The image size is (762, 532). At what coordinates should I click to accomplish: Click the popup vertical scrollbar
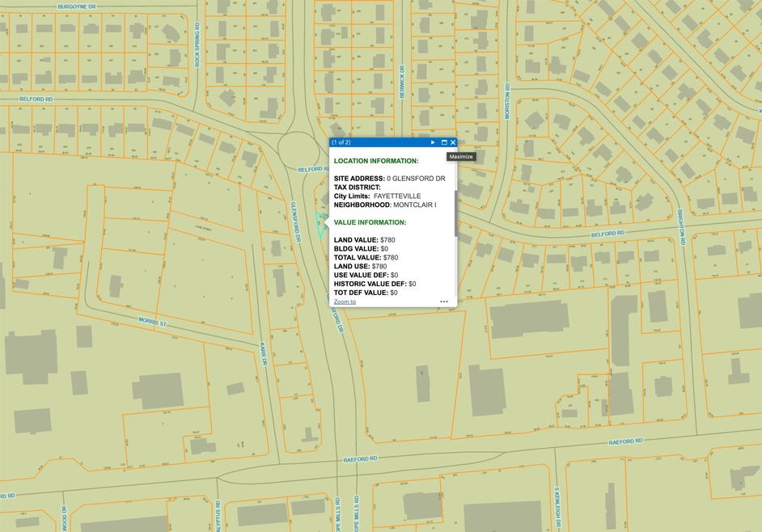click(456, 213)
